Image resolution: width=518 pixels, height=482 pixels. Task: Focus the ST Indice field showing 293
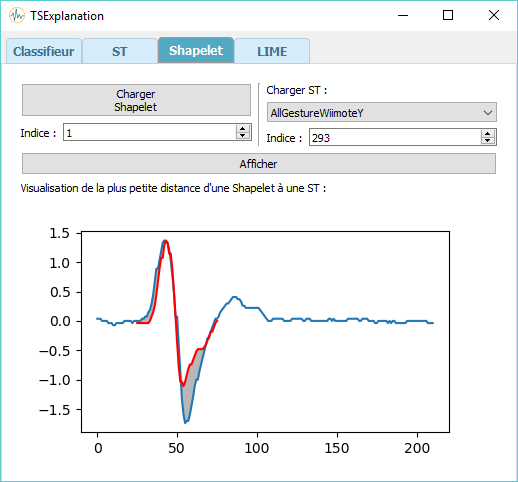[x=396, y=137]
